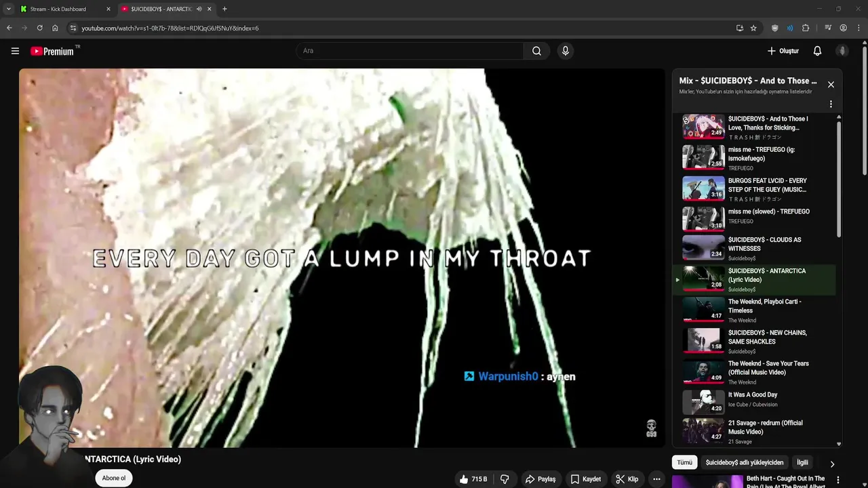Screen dimensions: 868x488
Task: Open the YouTube account avatar menu
Action: (842, 51)
